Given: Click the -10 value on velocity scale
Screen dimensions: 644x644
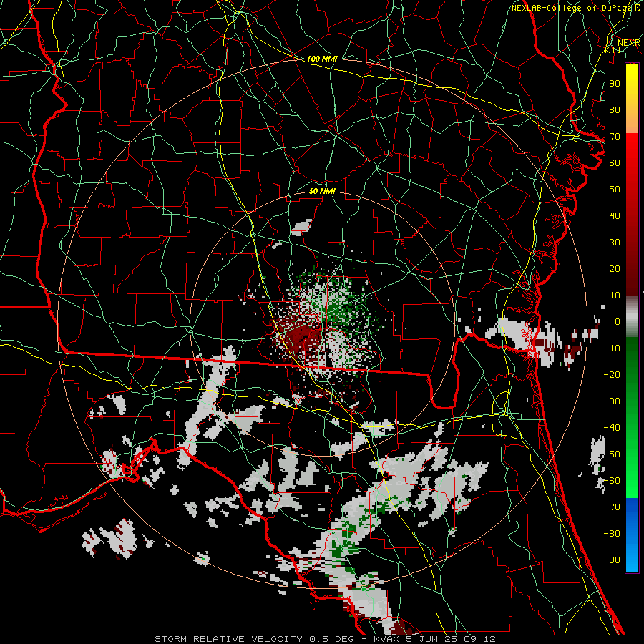Looking at the screenshot, I should click(612, 348).
